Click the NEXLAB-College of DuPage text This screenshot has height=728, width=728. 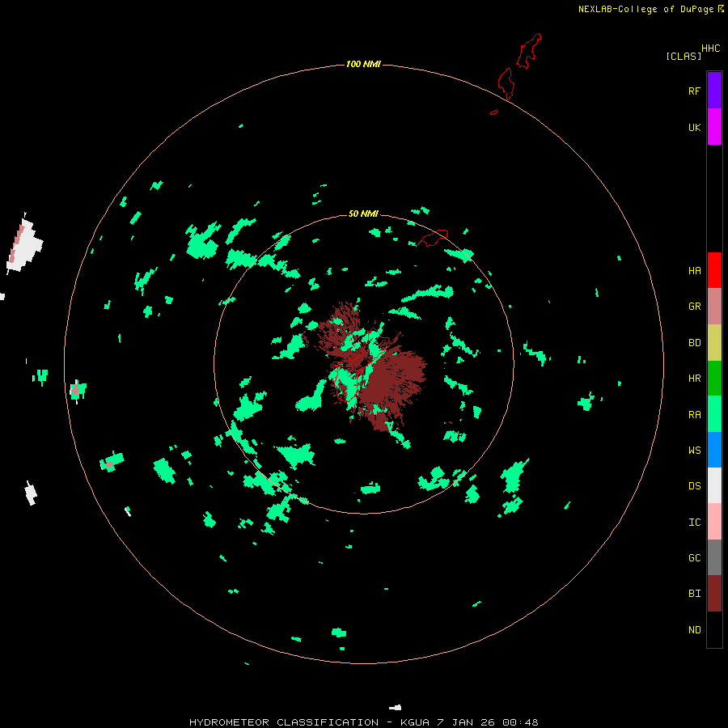click(645, 9)
